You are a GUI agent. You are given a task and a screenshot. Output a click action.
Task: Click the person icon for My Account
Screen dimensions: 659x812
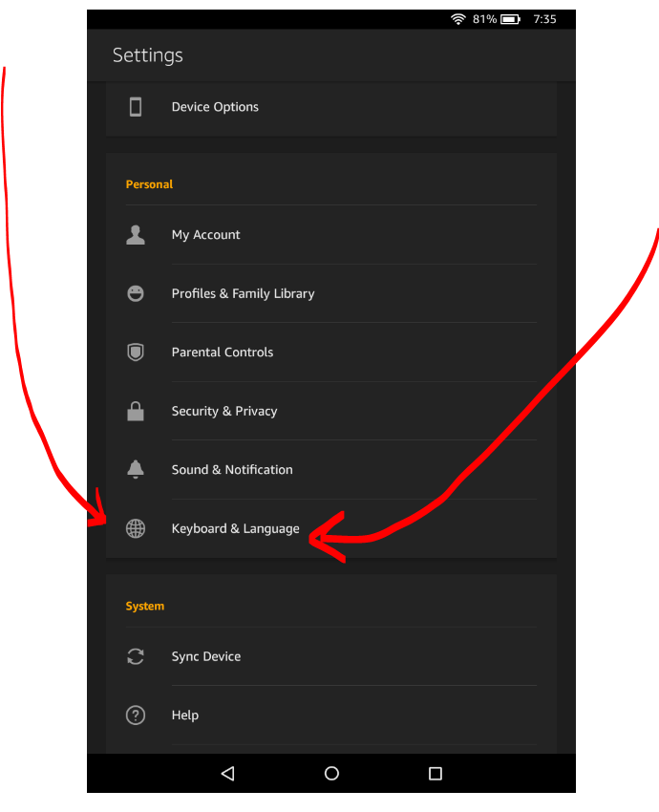pos(136,235)
